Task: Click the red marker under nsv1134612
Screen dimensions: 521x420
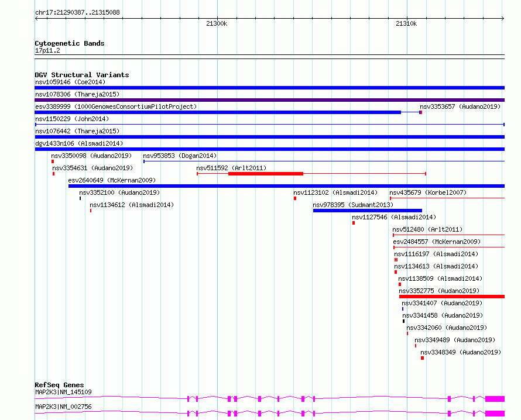Action: coord(91,211)
